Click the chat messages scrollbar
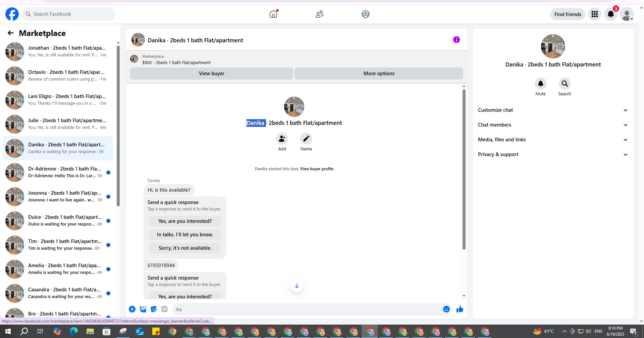Screen dimensions: 644x338 [x=464, y=170]
